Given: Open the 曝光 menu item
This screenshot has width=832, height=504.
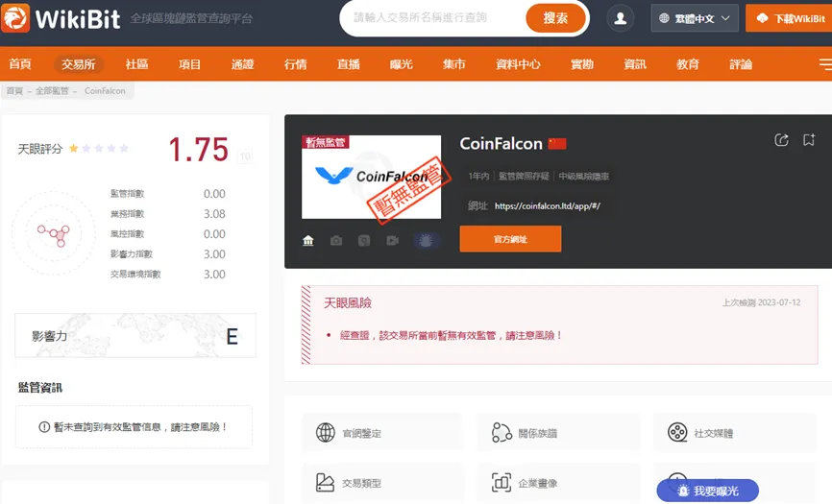Looking at the screenshot, I should pos(402,64).
